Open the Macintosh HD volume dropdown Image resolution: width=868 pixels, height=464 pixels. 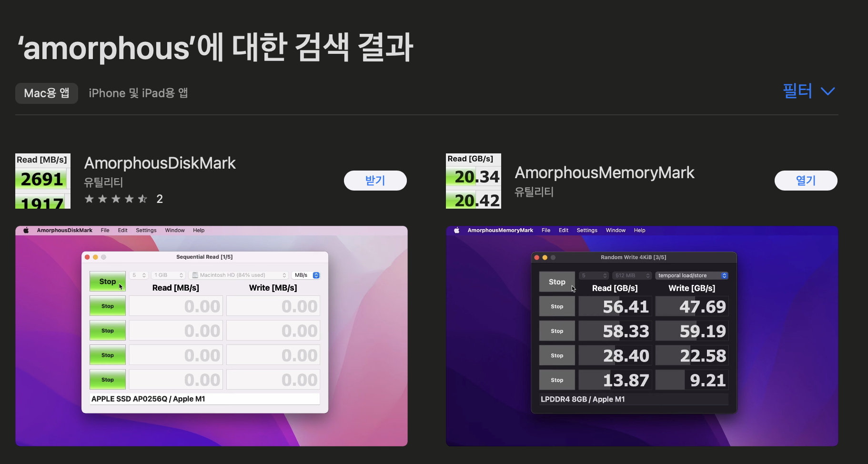[x=239, y=275]
